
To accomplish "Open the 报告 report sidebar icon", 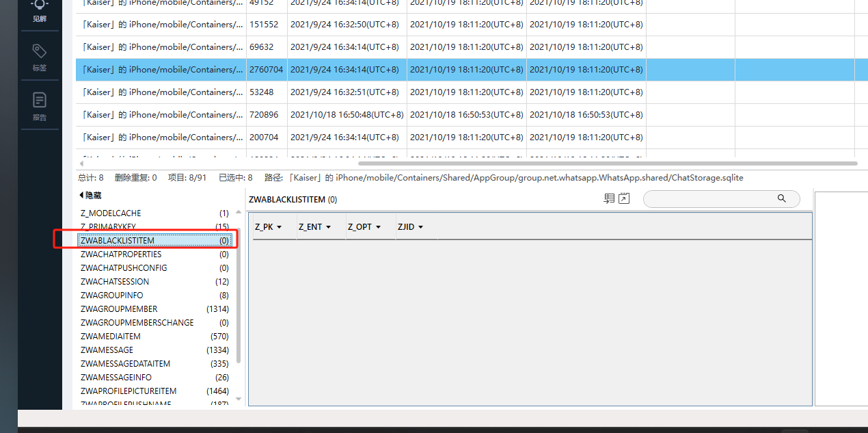I will (40, 105).
